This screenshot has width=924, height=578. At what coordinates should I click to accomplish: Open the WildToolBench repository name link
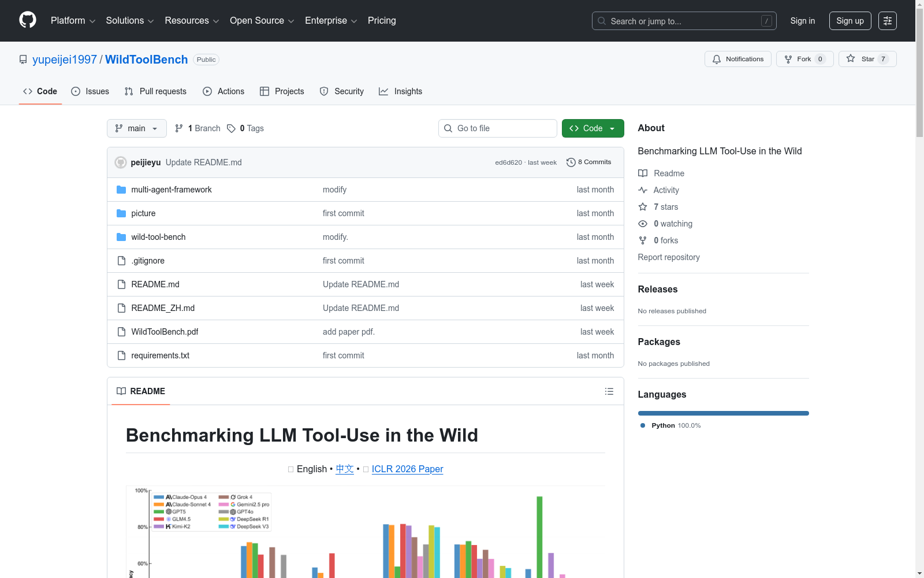tap(147, 60)
